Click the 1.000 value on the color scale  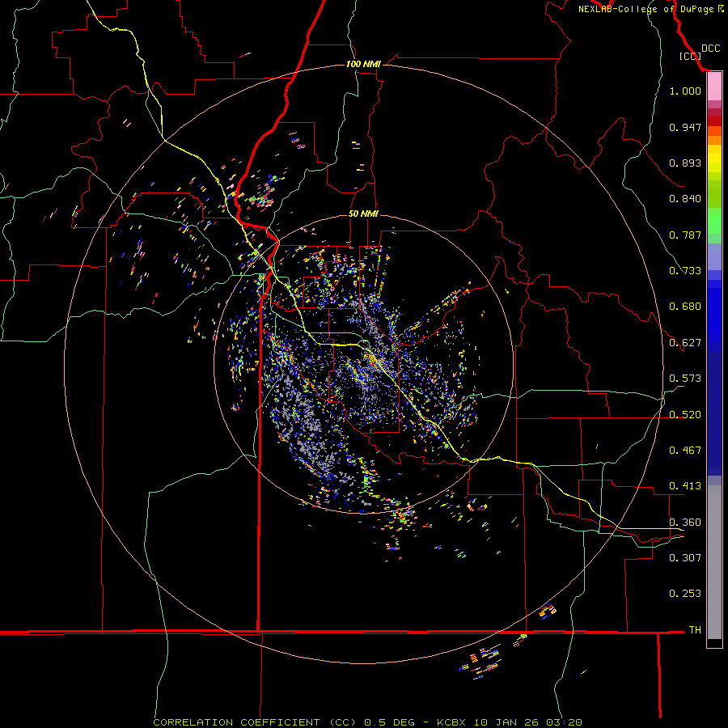click(x=685, y=91)
